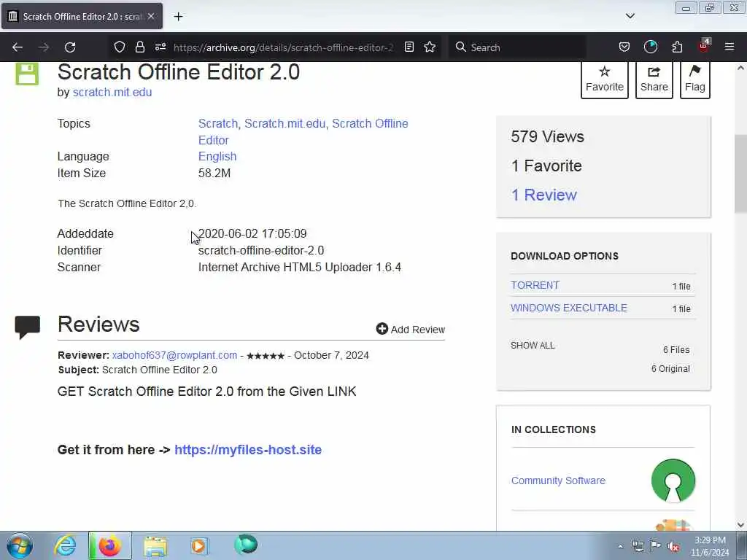Flag this item with the Flag button
The width and height of the screenshot is (747, 560).
695,79
